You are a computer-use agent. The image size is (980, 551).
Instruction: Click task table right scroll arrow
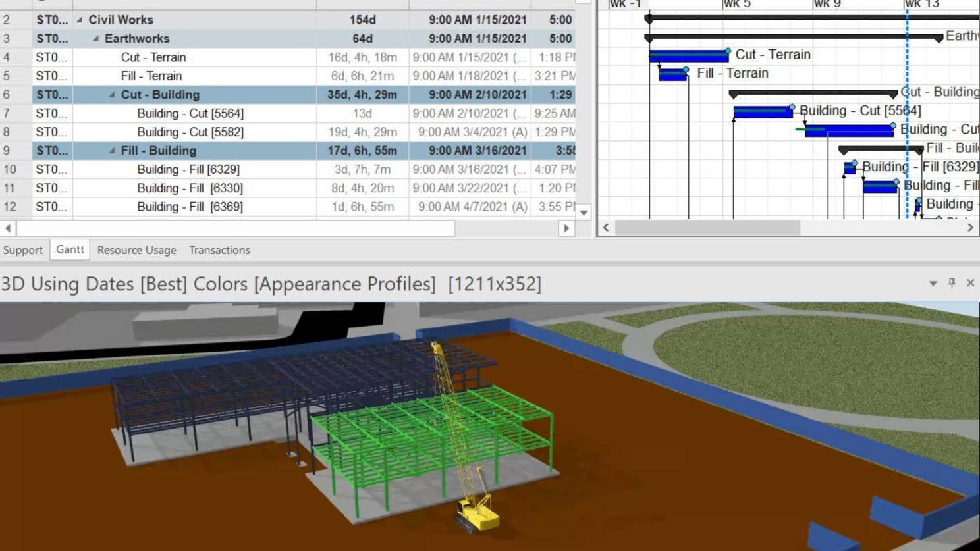566,228
